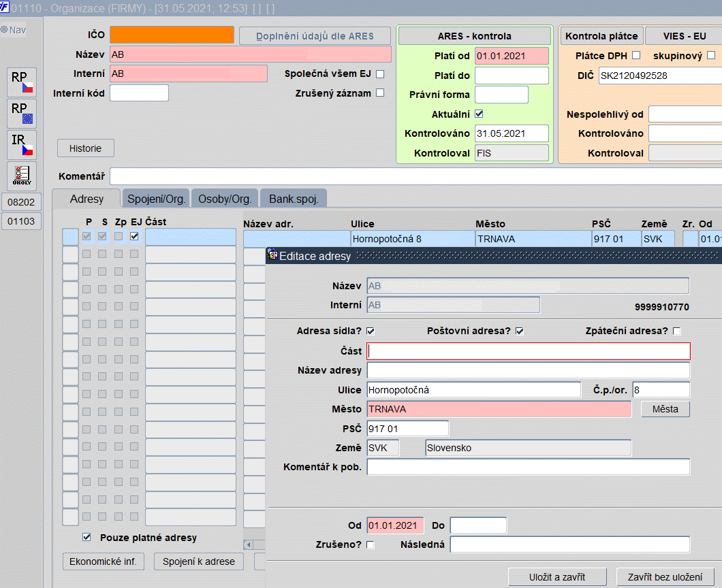722x588 pixels.
Task: Open the 08202 shortcut button
Action: 21,202
